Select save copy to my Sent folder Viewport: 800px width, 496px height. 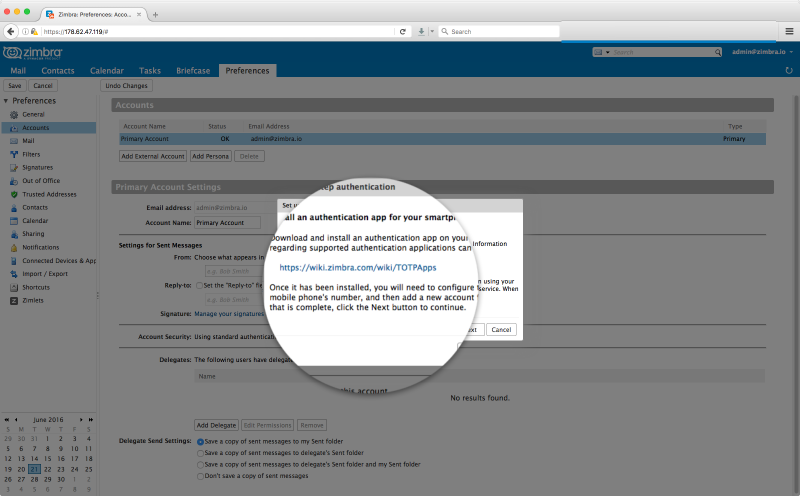point(201,442)
